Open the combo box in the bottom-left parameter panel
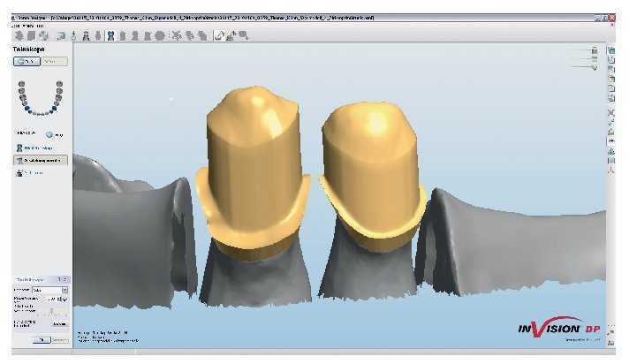The image size is (629, 364). [x=51, y=289]
